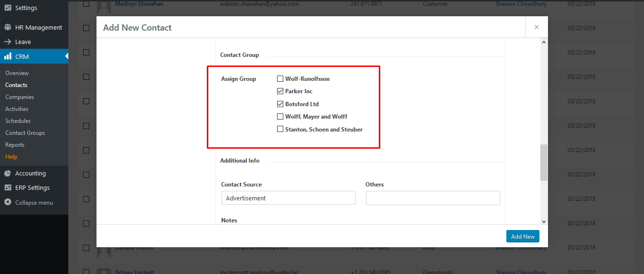This screenshot has width=644, height=274.
Task: Close the Add New Contact dialog
Action: (536, 27)
